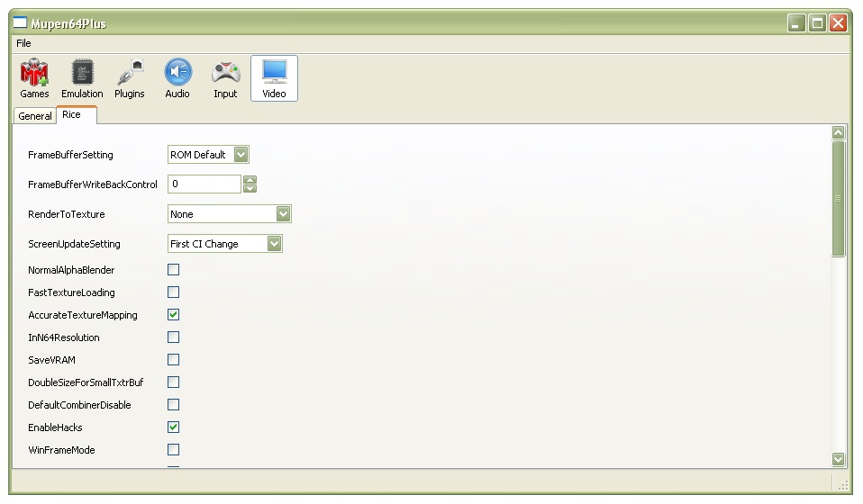Disable the EnableHacks checkbox

click(x=173, y=427)
